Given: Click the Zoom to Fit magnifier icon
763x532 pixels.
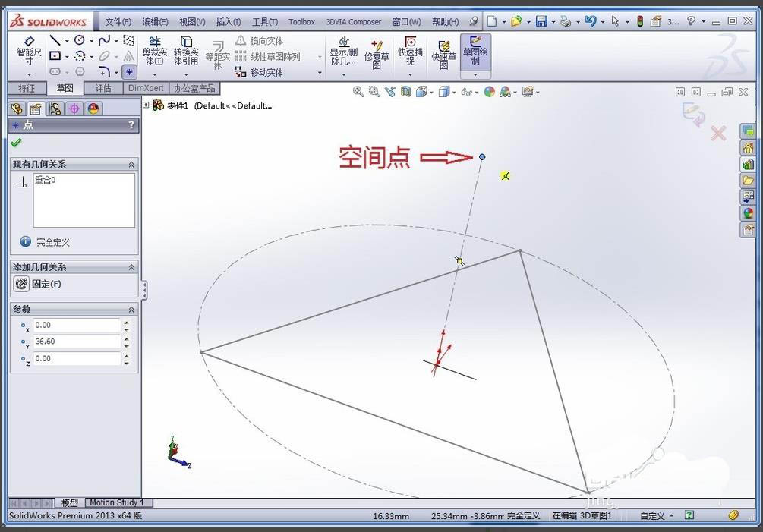Looking at the screenshot, I should pos(358,91).
